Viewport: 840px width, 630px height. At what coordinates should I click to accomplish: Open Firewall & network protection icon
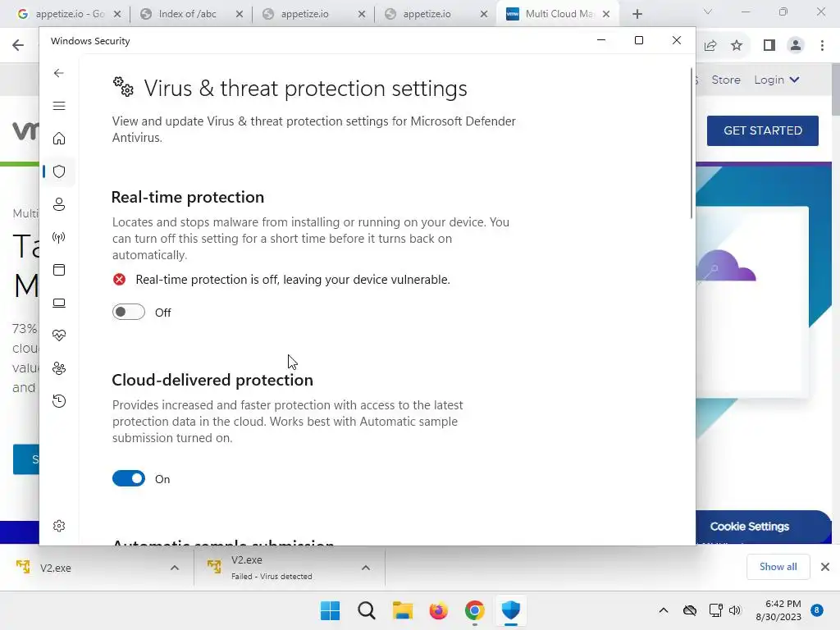pos(59,237)
